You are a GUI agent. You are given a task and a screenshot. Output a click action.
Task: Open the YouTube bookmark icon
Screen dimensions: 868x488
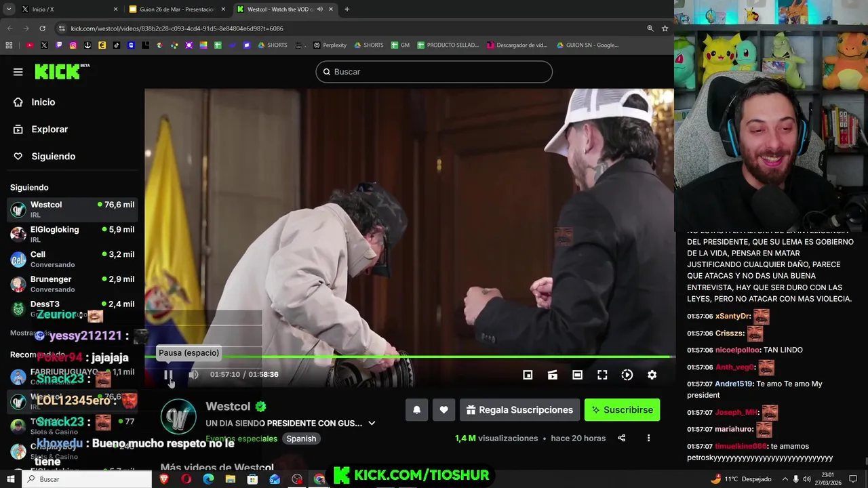click(x=30, y=45)
